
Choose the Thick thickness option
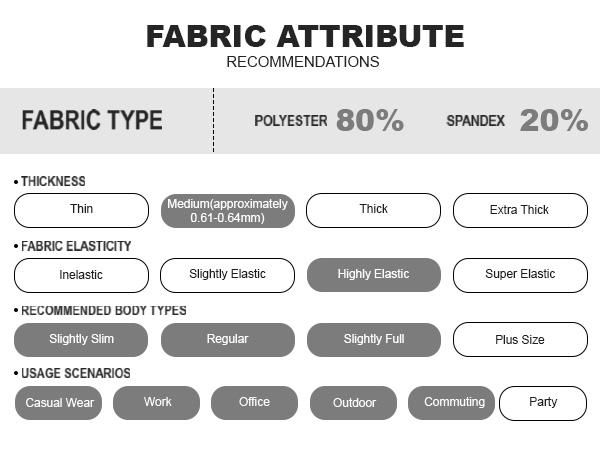[373, 210]
